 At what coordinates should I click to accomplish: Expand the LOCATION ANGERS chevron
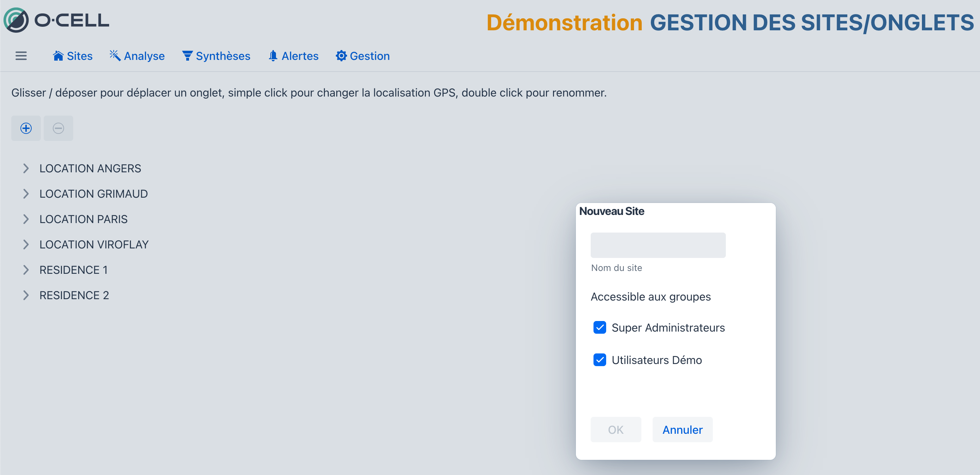click(x=26, y=168)
